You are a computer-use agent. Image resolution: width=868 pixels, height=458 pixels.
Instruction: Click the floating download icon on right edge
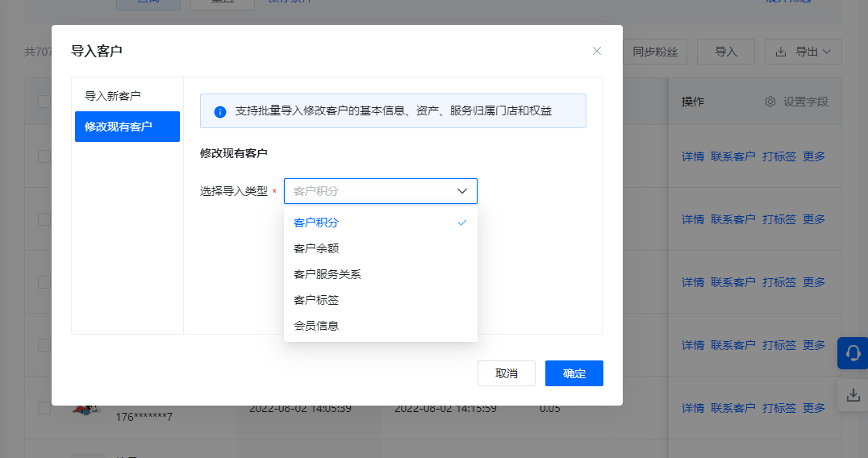[853, 395]
